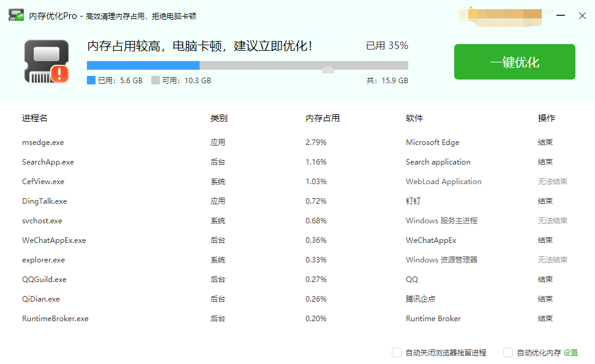Click the memory chip warning icon
Screen dimensions: 595x364
click(x=46, y=61)
